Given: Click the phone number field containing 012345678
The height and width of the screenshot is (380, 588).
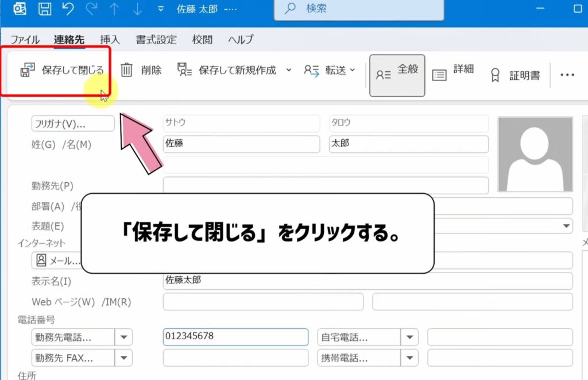Looking at the screenshot, I should [235, 337].
